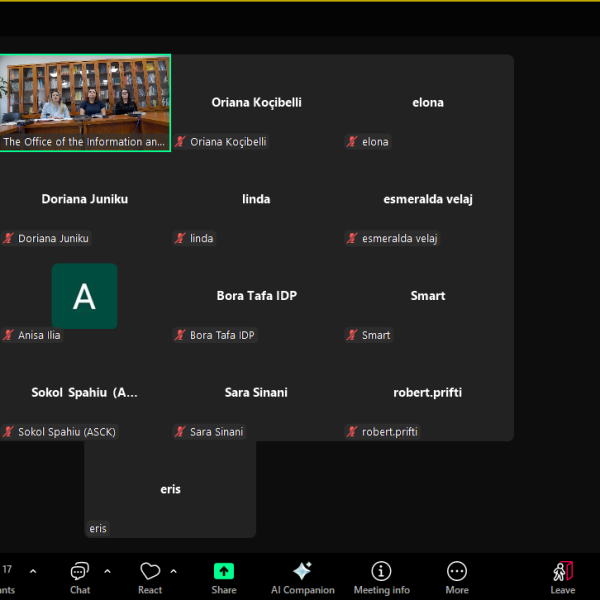Viewport: 600px width, 600px height.
Task: Leave the meeting
Action: [563, 572]
